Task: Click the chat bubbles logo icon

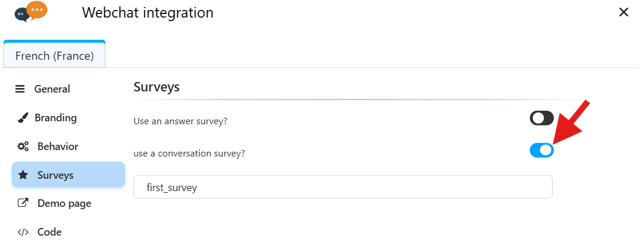Action: 31,12
